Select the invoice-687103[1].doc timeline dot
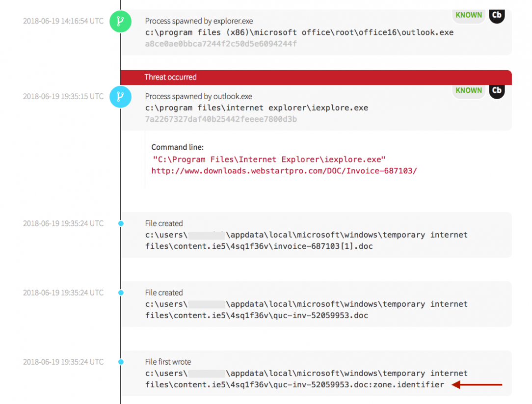This screenshot has height=404, width=532. point(121,223)
